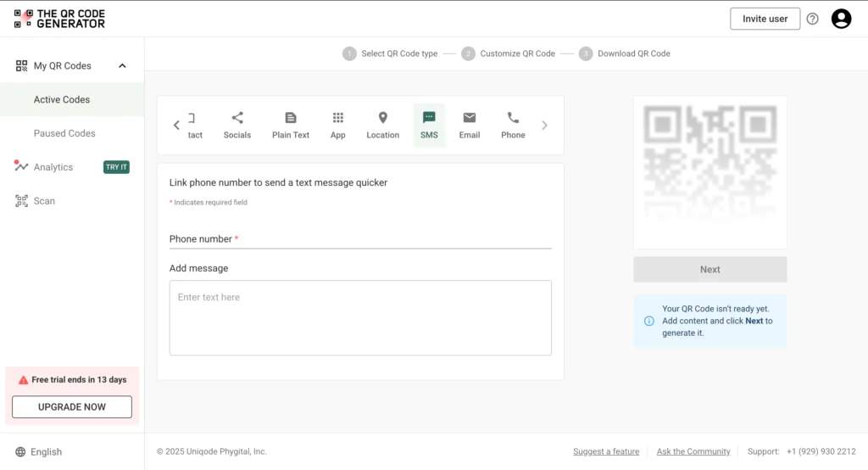
Task: Choose the App QR code type label
Action: click(337, 135)
